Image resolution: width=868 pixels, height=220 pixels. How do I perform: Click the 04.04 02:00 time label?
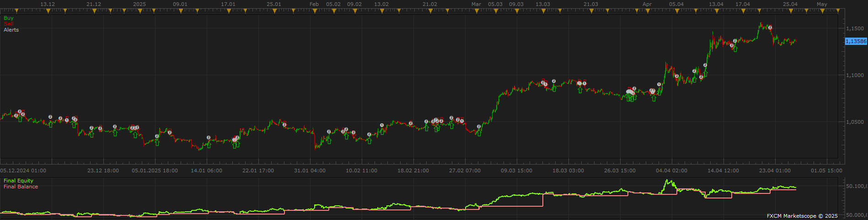(671, 170)
